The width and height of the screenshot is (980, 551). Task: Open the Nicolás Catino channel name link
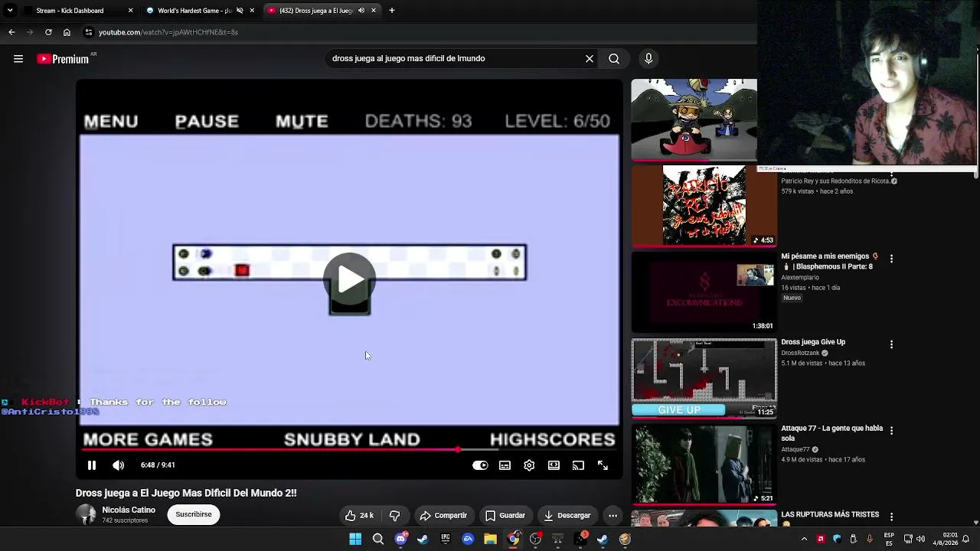coord(129,510)
